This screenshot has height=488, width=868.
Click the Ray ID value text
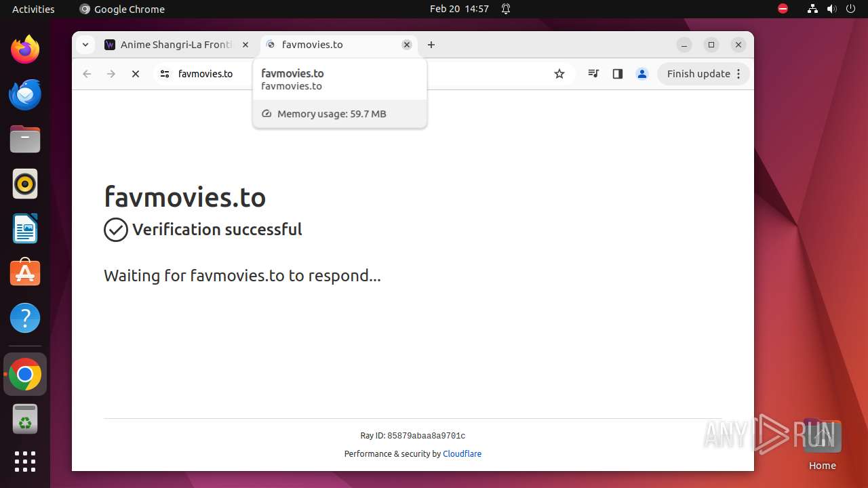click(x=426, y=436)
